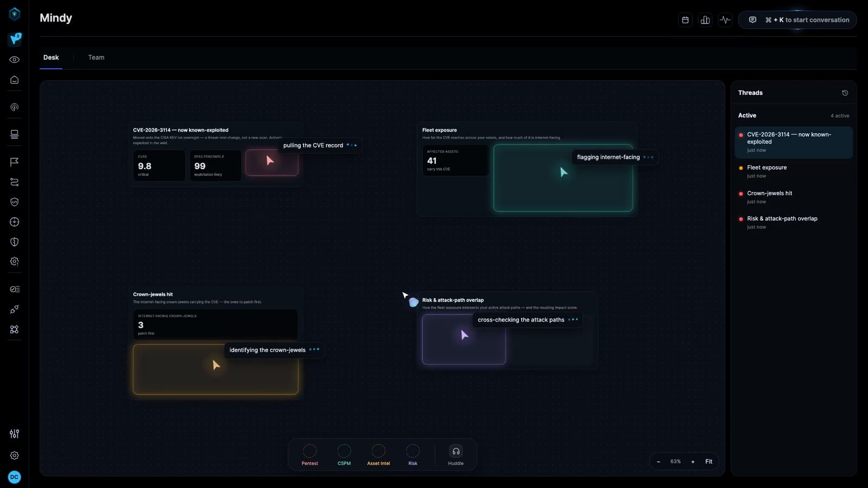Open the sliders preferences icon in the sidebar
This screenshot has height=488, width=868.
click(15, 434)
